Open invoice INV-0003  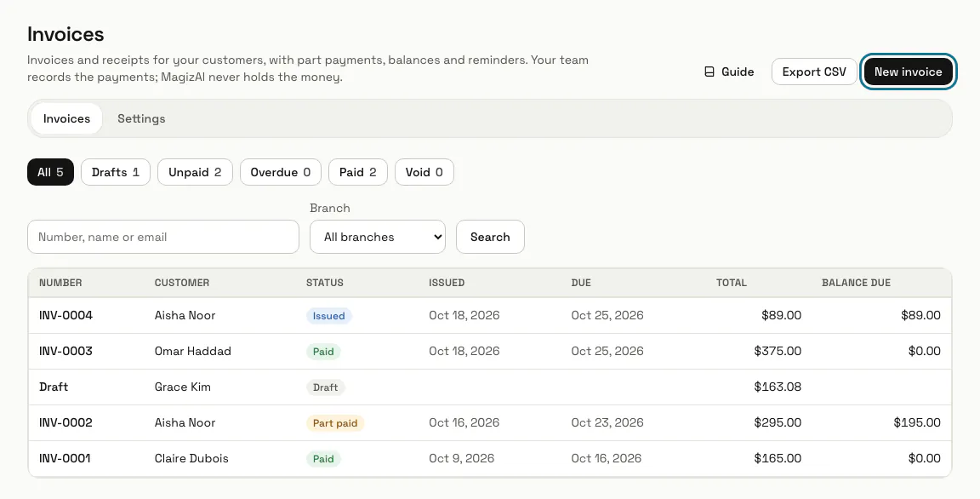(66, 351)
